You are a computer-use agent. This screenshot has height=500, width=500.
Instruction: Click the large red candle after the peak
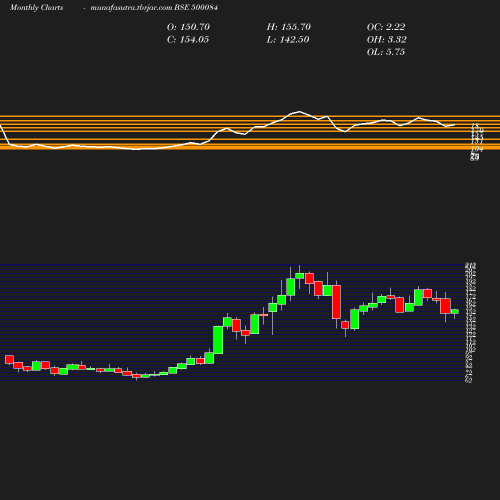(x=336, y=302)
